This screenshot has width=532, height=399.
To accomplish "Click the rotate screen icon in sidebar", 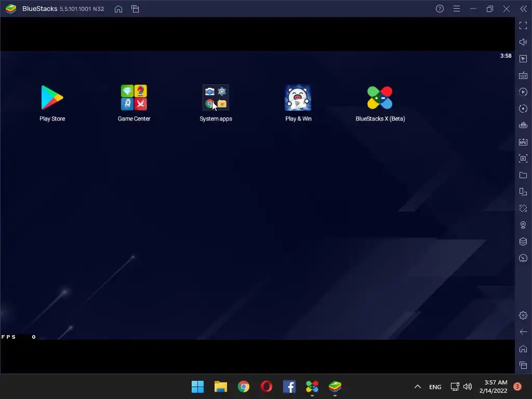I will click(x=523, y=192).
